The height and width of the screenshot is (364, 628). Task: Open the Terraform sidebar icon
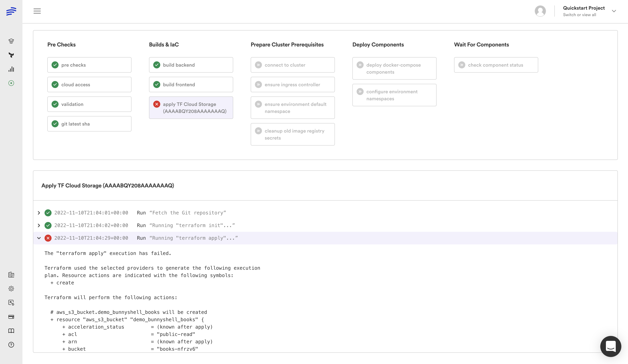tap(11, 55)
